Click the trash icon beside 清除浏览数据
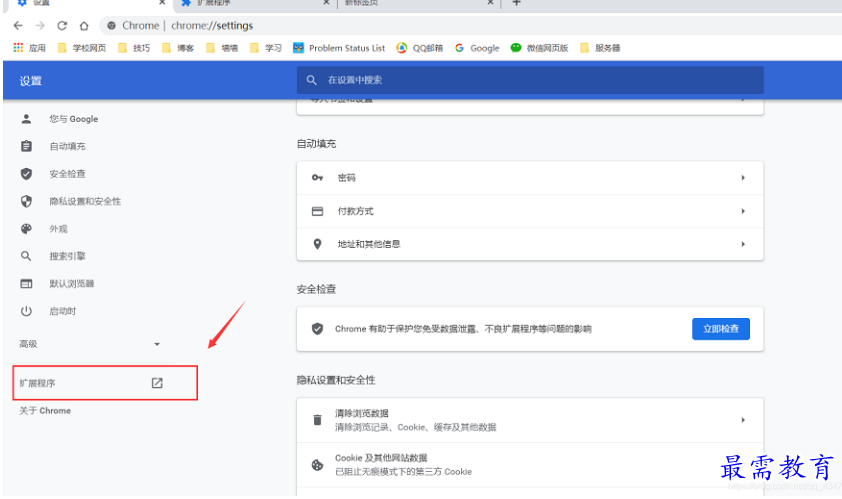Image resolution: width=842 pixels, height=499 pixels. [x=317, y=420]
